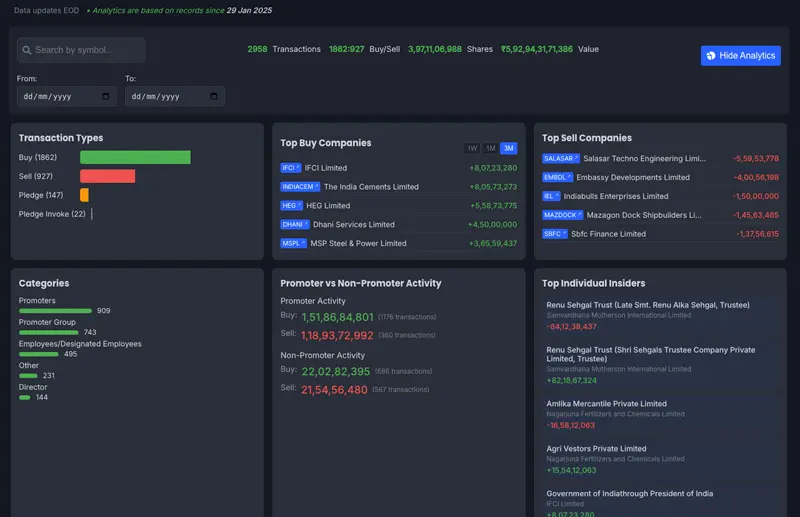Viewport: 800px width, 517px height.
Task: Open the SBFC symbol badge
Action: (555, 234)
